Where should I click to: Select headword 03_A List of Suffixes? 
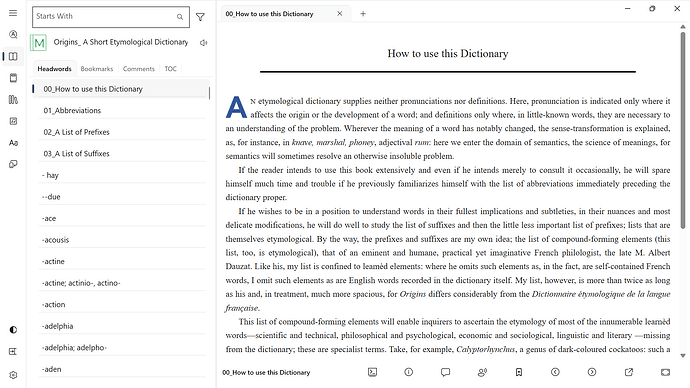point(122,154)
